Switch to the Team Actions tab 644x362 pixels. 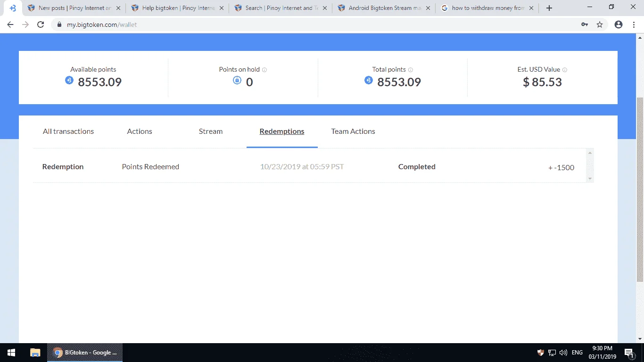[353, 132]
